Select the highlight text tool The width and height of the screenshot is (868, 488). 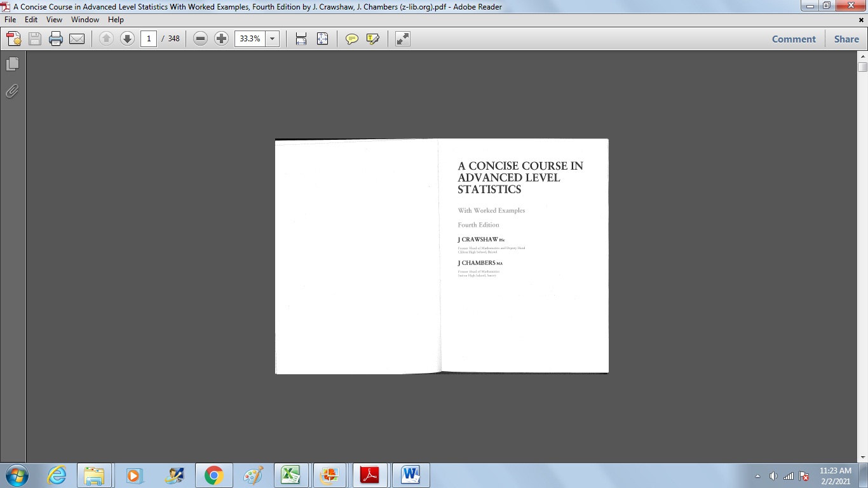point(373,39)
